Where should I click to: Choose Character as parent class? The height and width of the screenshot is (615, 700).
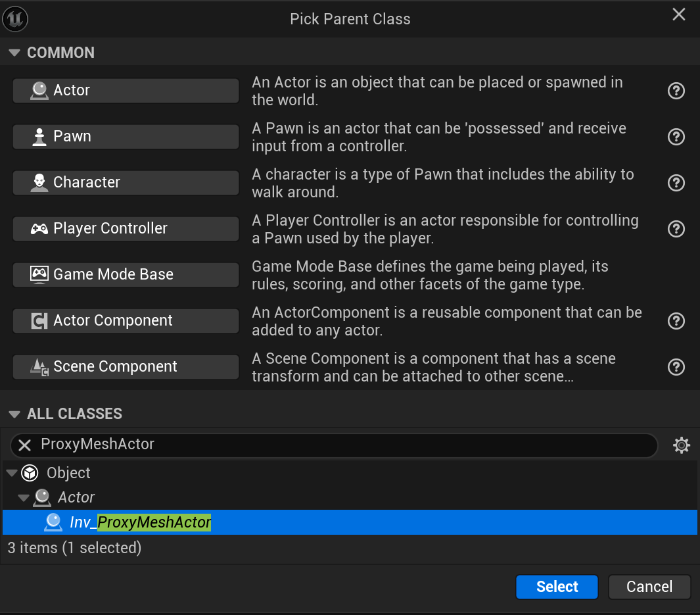coord(126,183)
